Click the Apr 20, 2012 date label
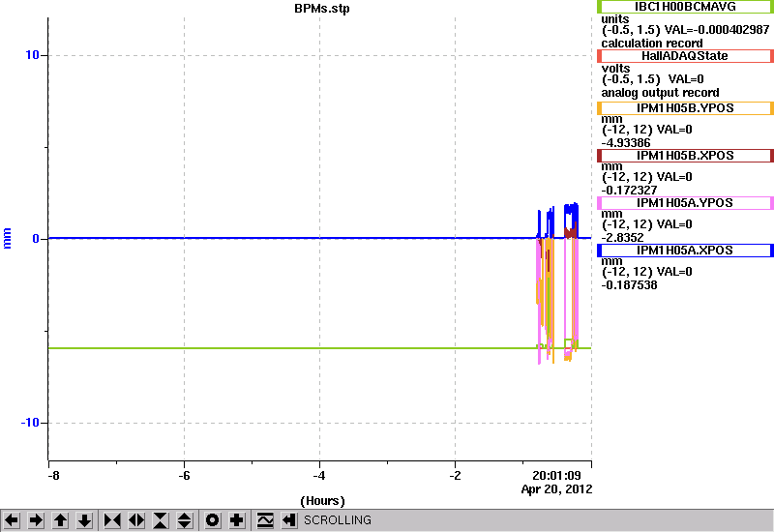Screen dimensions: 774x532 [556, 489]
